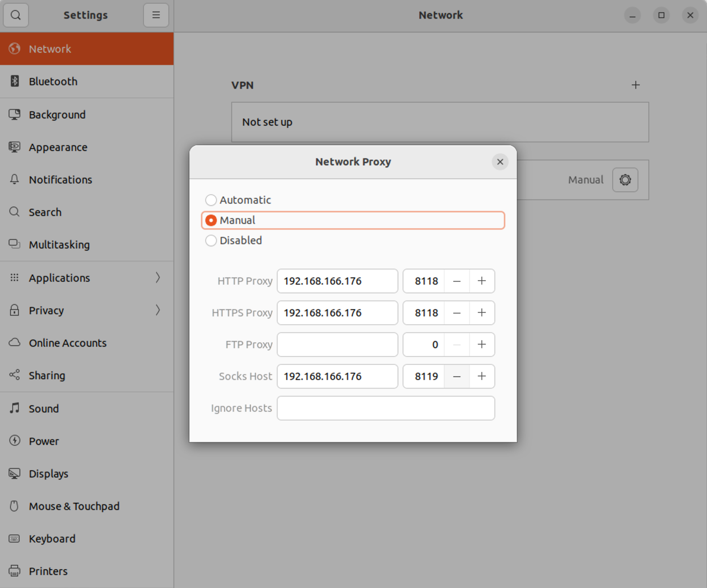Click the Mouse & Touchpad icon
The image size is (707, 588).
click(14, 506)
